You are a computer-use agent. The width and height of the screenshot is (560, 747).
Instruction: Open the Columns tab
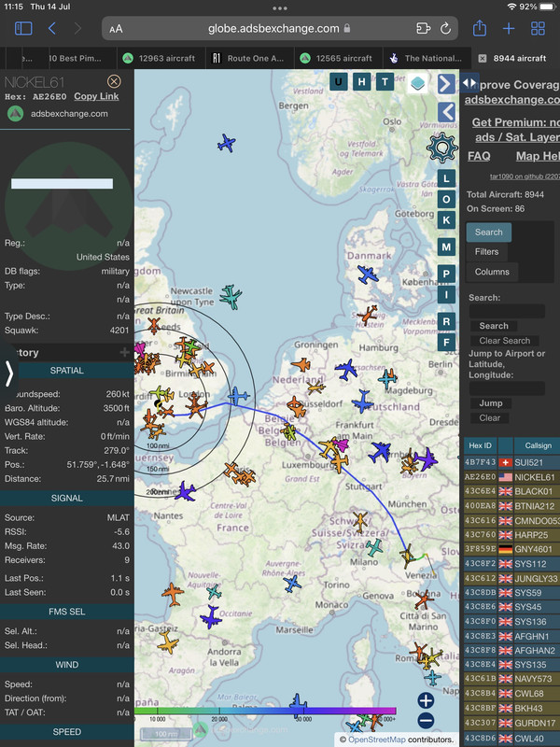492,272
